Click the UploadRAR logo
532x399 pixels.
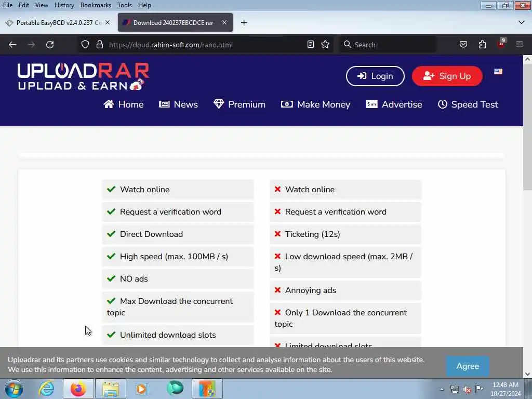[x=84, y=77]
